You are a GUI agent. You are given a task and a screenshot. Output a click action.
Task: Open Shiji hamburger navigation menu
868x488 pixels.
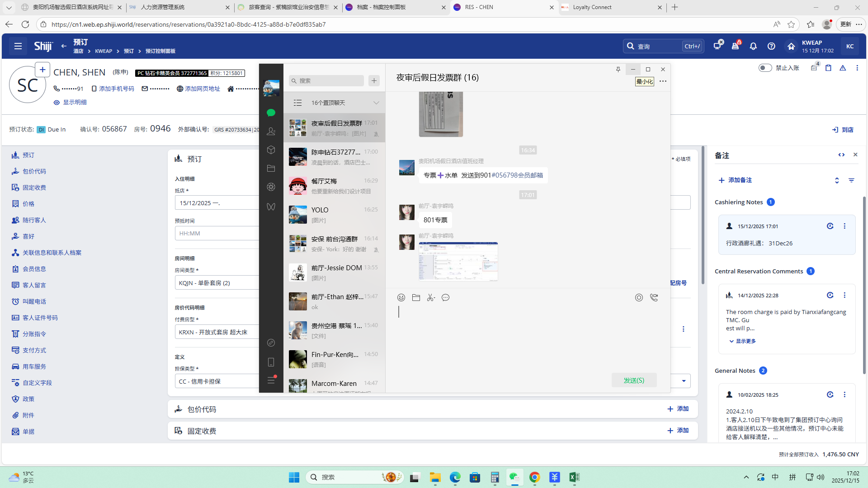point(18,46)
